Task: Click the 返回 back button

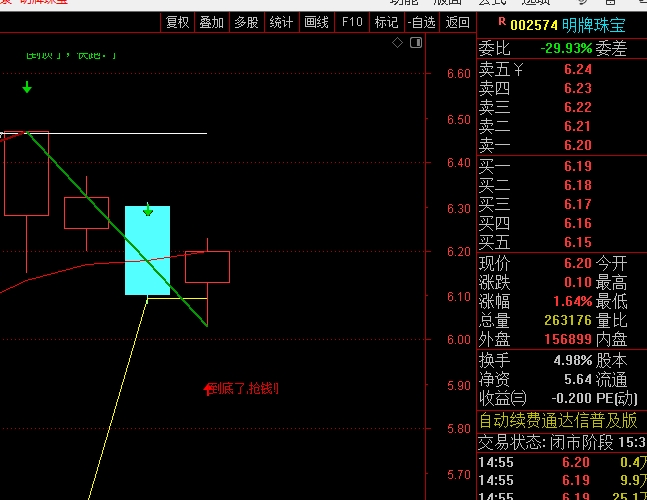Action: (x=457, y=22)
